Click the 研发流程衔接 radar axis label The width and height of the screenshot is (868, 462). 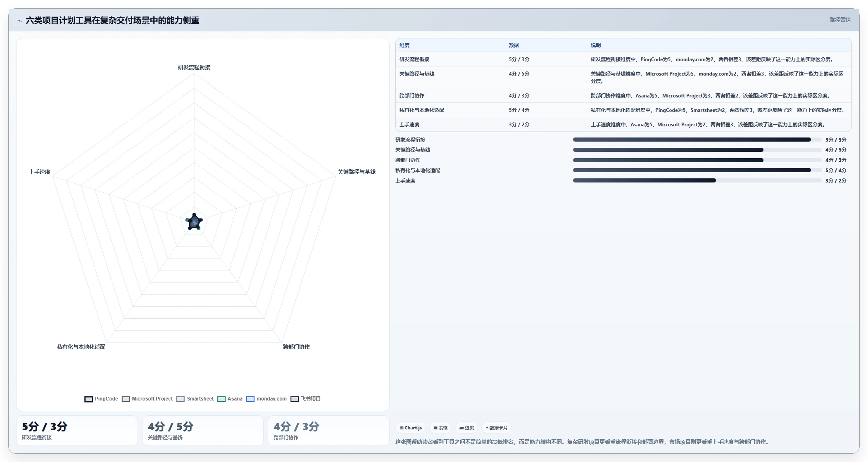(194, 67)
